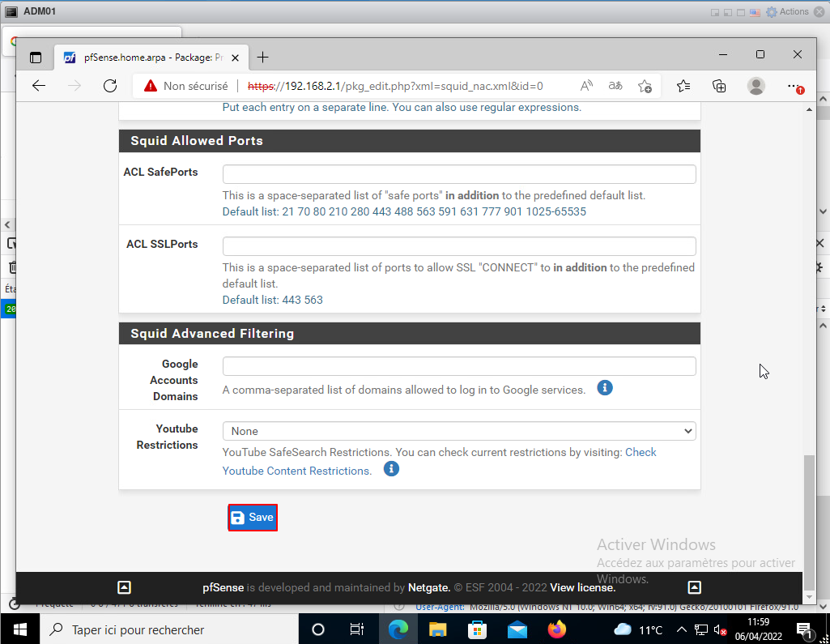The height and width of the screenshot is (644, 830).
Task: Show info for Youtube Restrictions
Action: coord(391,469)
